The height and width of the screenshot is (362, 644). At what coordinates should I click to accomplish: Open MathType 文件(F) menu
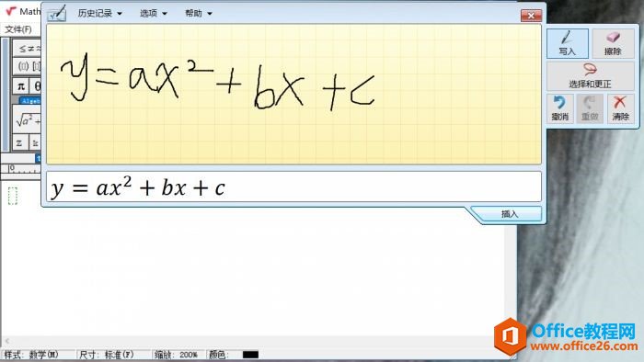(x=18, y=29)
